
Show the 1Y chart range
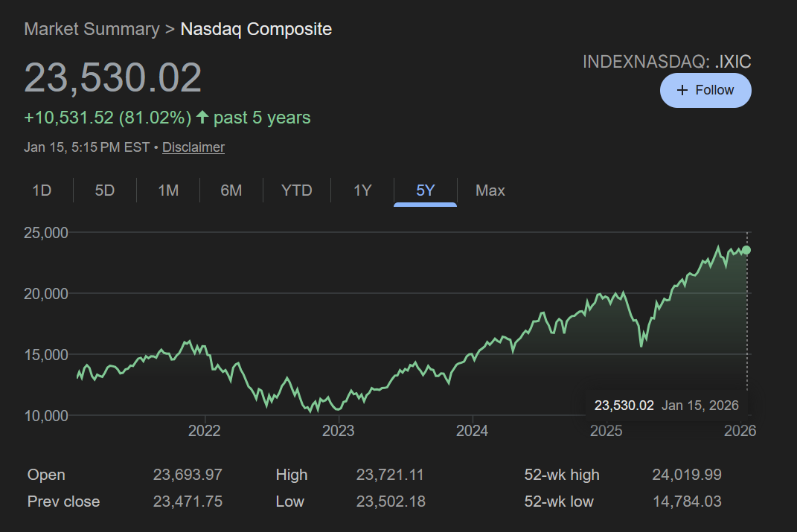pyautogui.click(x=362, y=190)
